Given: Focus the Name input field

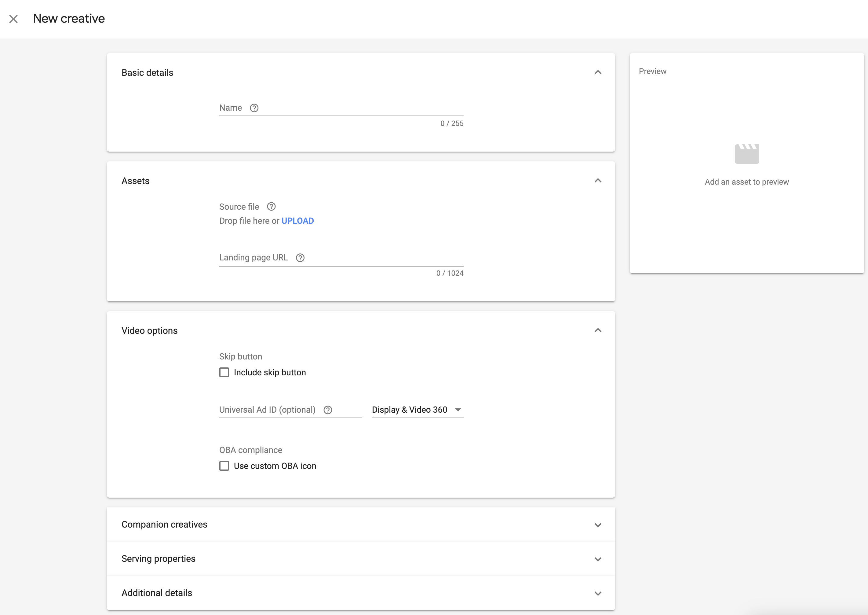Looking at the screenshot, I should pyautogui.click(x=341, y=108).
